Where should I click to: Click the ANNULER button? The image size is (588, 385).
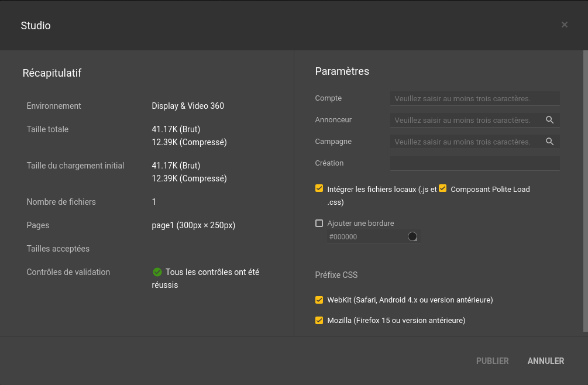coord(545,361)
